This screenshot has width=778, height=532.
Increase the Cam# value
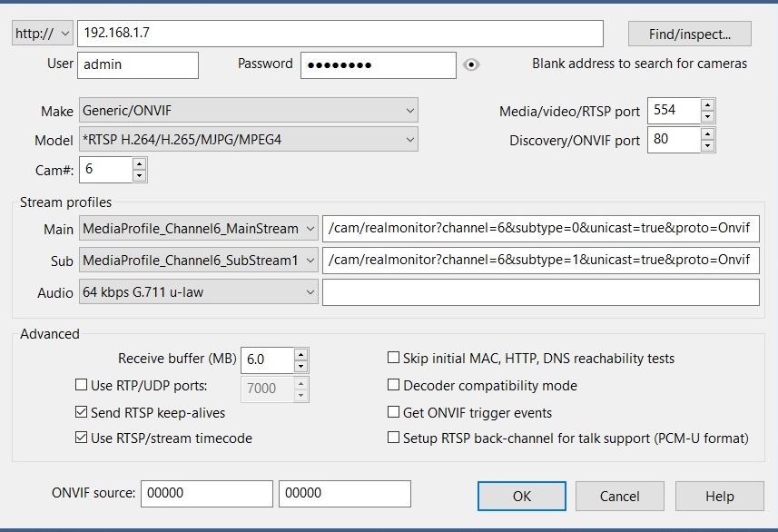140,163
